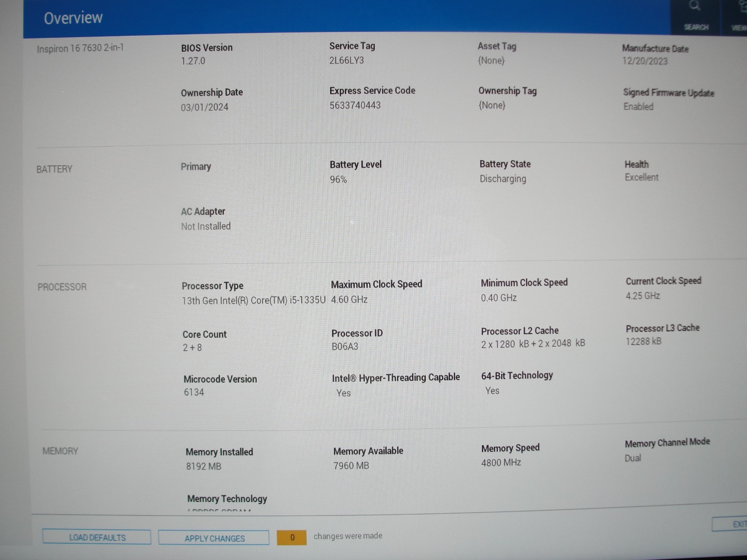The height and width of the screenshot is (560, 747).
Task: Select Minimum Clock Speed 0.40 GHz
Action: [x=499, y=298]
